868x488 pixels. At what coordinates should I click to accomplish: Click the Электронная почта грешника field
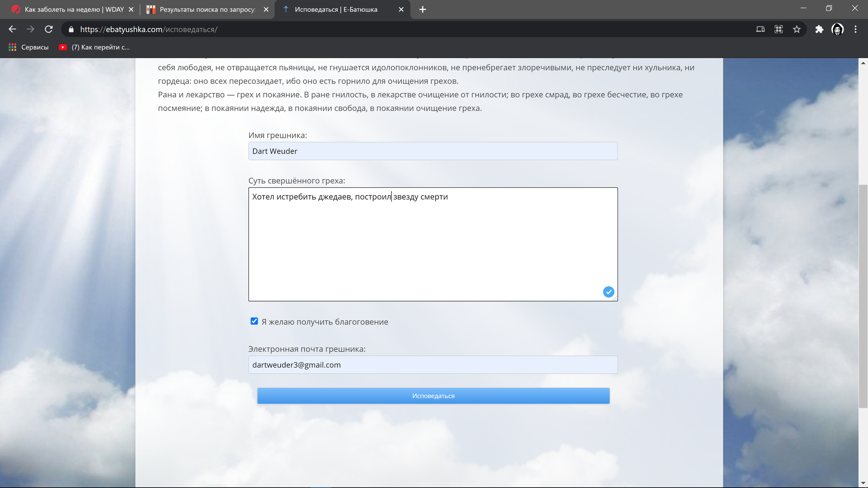point(433,365)
